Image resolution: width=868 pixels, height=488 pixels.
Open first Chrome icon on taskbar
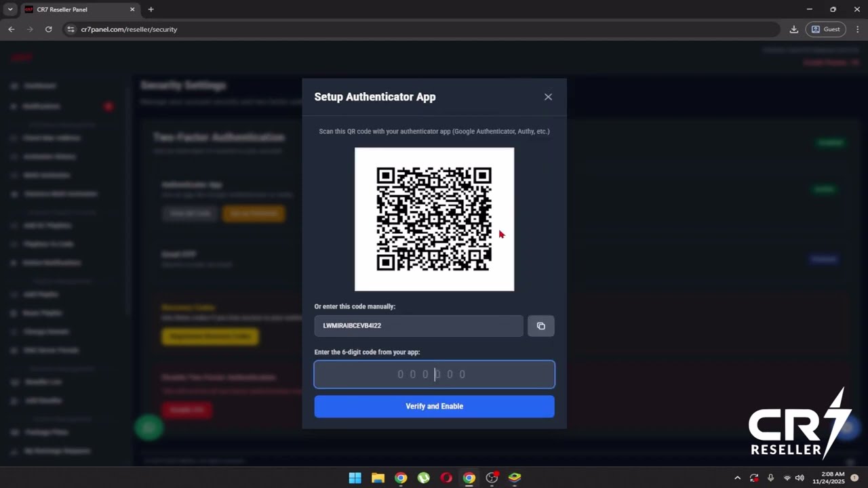401,478
